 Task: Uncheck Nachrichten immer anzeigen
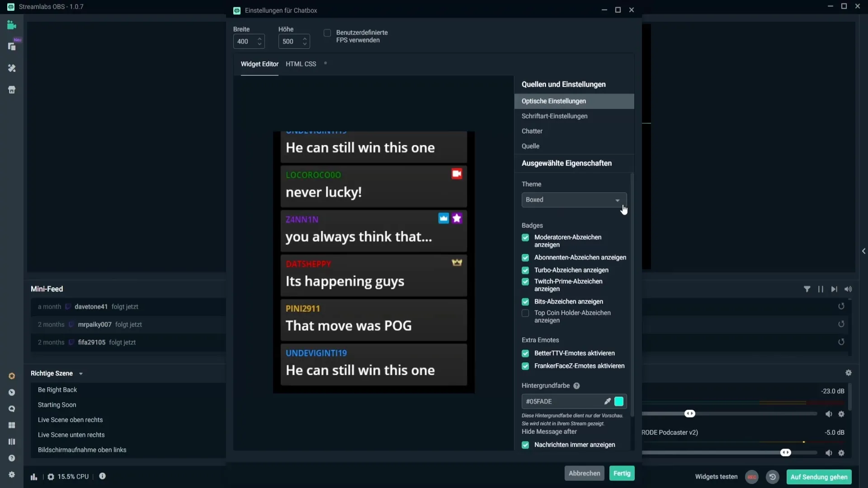pyautogui.click(x=525, y=445)
